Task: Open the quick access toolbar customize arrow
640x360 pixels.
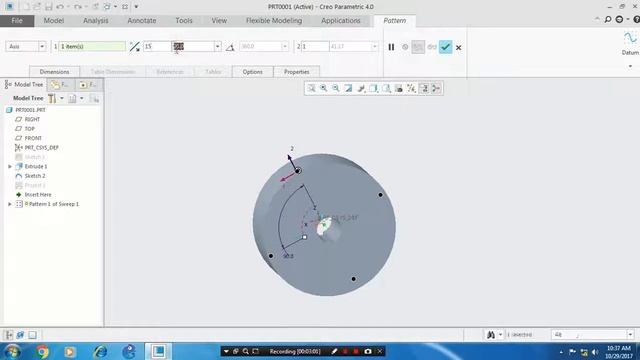Action: (136, 7)
